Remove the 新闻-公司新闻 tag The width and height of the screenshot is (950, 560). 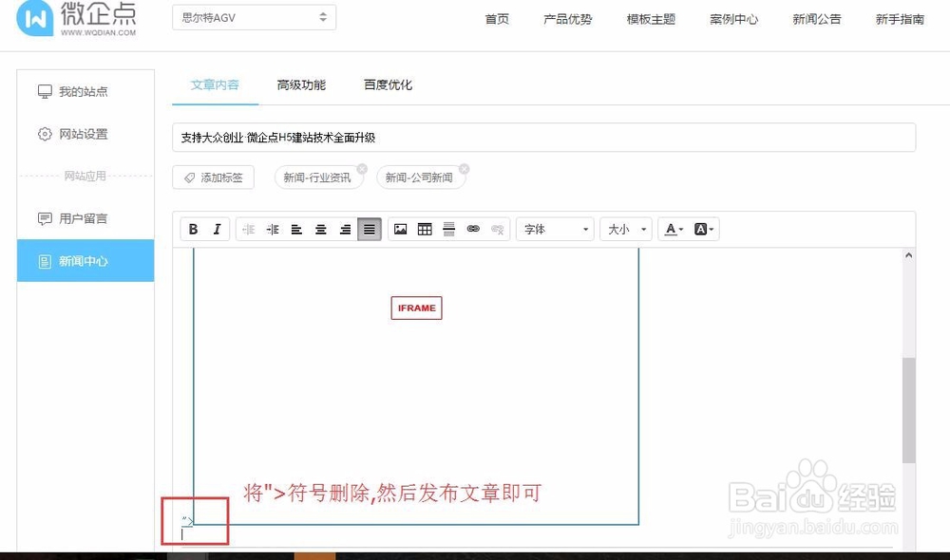(x=465, y=169)
